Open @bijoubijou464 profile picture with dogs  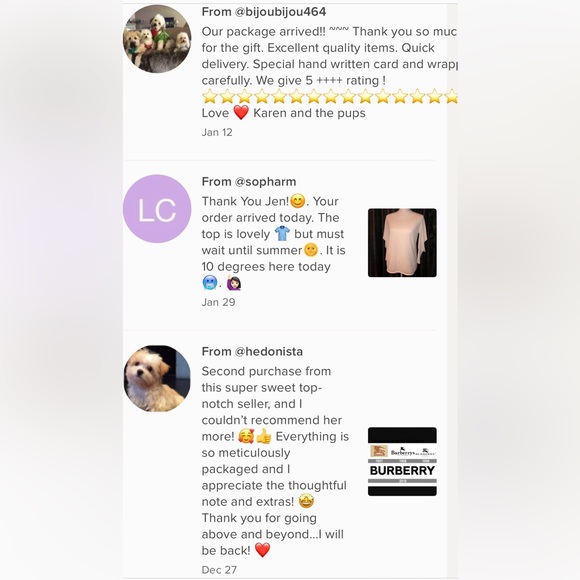(x=157, y=39)
